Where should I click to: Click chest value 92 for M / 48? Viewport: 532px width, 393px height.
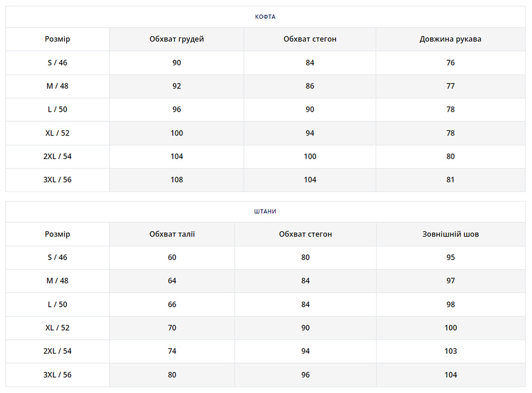point(177,86)
